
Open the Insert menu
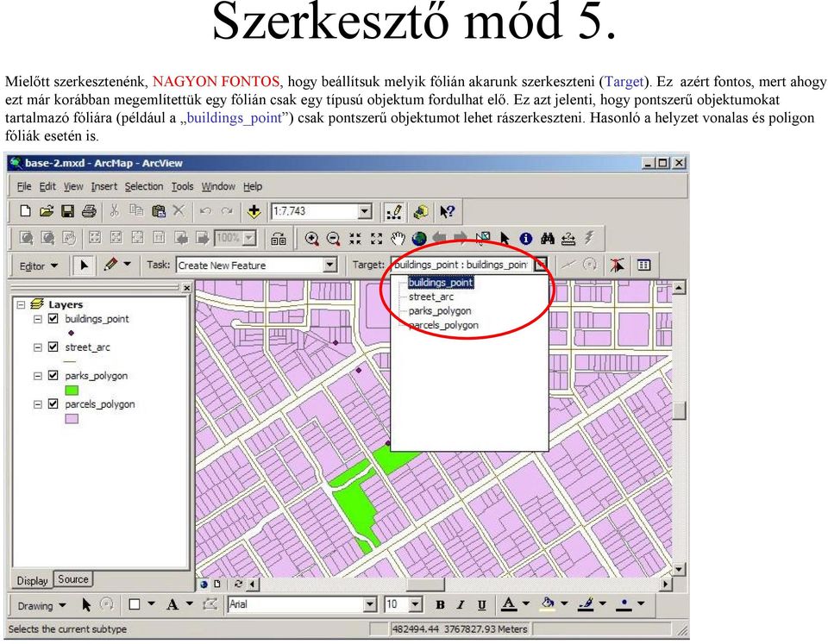tap(104, 186)
